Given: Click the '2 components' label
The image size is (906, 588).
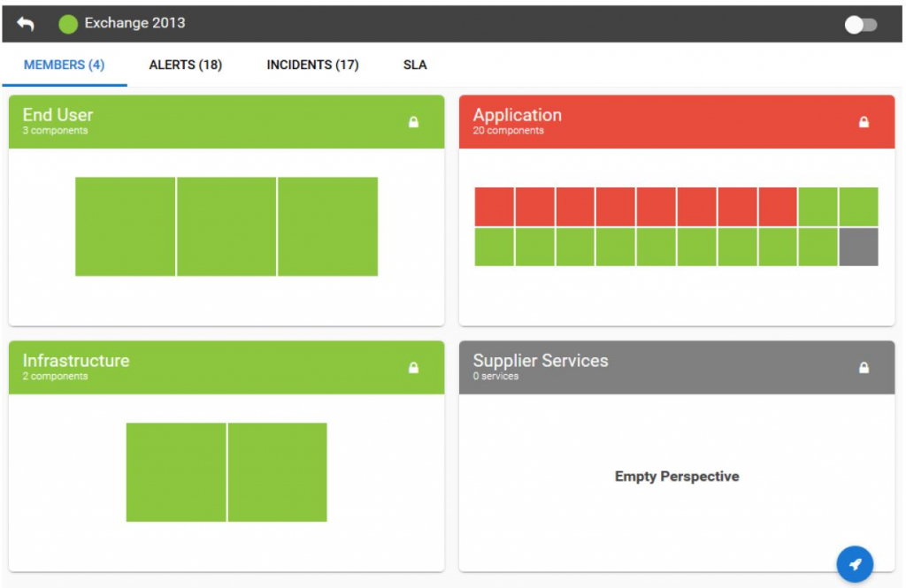Looking at the screenshot, I should point(55,376).
